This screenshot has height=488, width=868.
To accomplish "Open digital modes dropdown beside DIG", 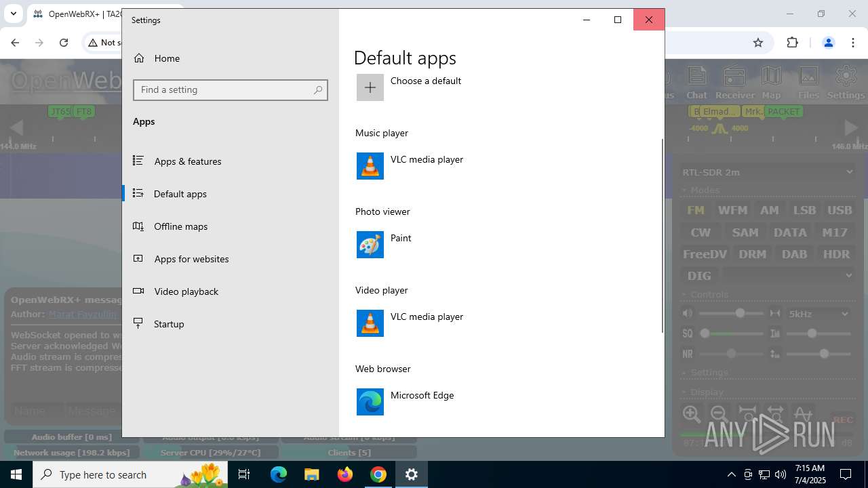I will point(789,276).
